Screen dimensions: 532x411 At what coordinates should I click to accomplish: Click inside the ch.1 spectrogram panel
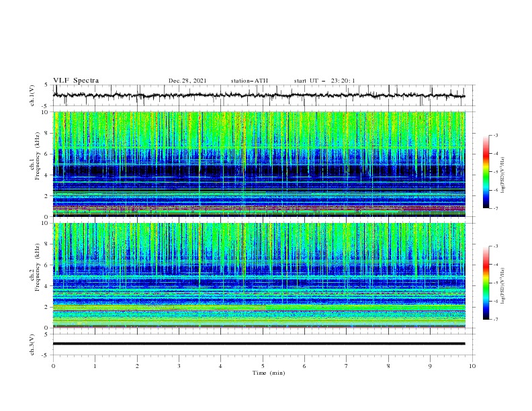[x=259, y=164]
